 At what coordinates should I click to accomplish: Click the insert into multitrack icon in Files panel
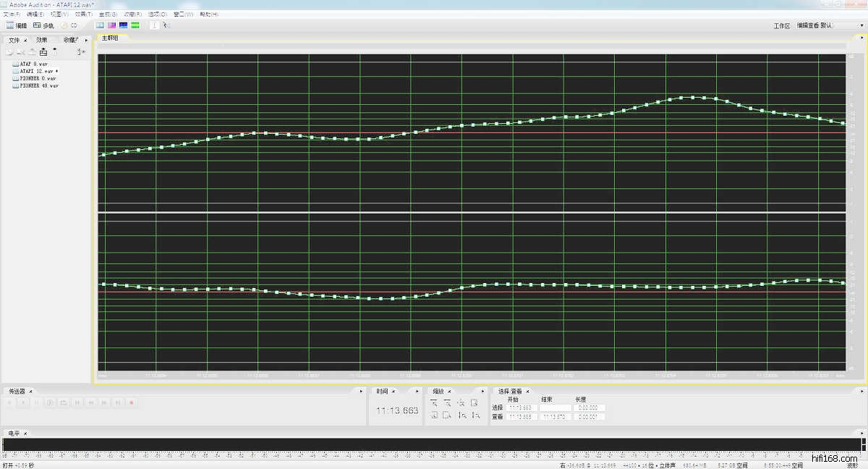[x=43, y=51]
